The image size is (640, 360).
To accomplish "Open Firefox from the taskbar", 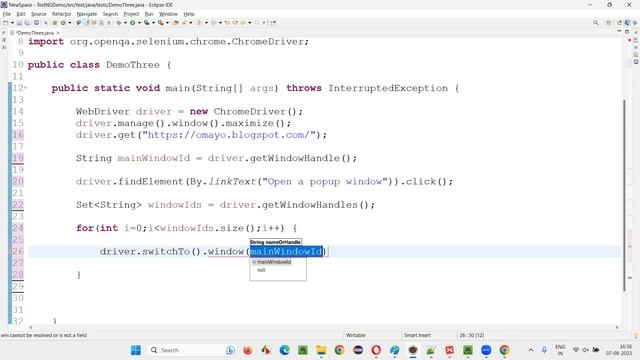I will pos(248,350).
